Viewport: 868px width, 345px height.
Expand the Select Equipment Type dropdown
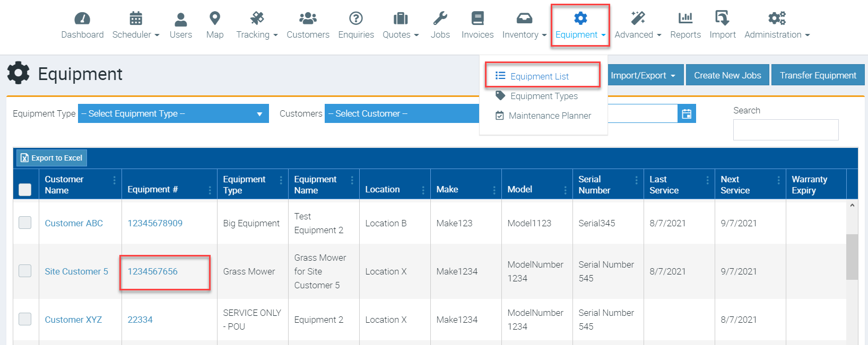(x=173, y=113)
